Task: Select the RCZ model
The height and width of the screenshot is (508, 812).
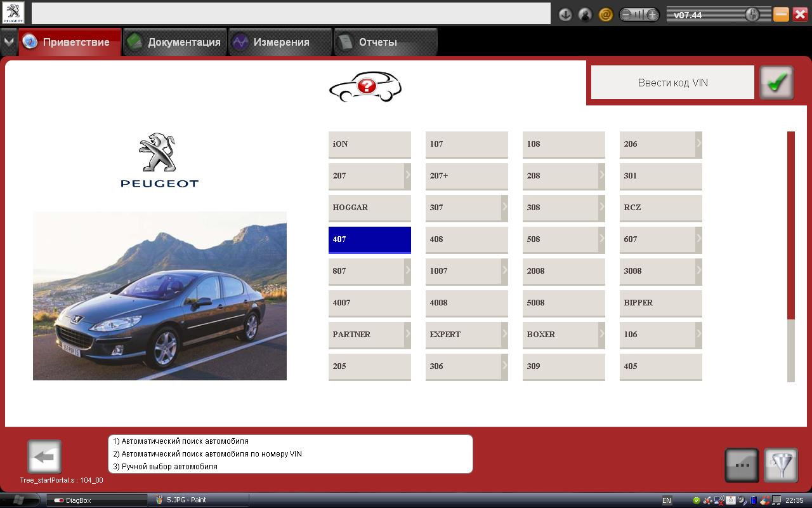Action: [x=661, y=208]
